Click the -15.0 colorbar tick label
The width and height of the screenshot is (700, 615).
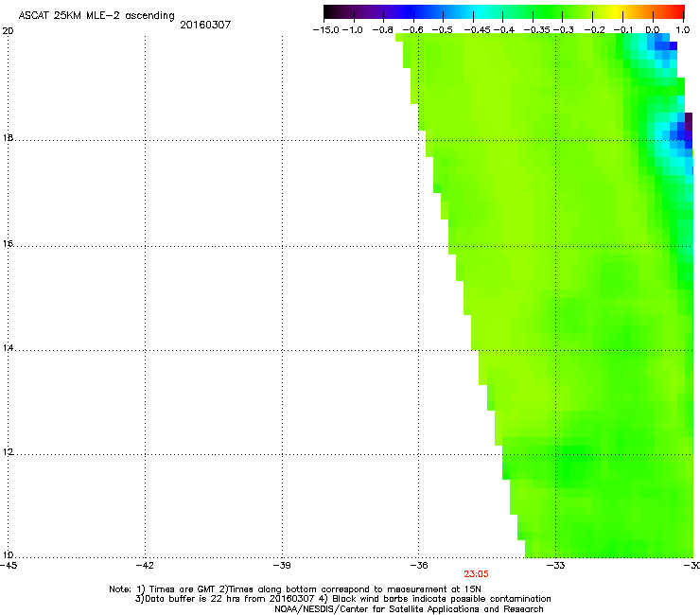coord(326,30)
